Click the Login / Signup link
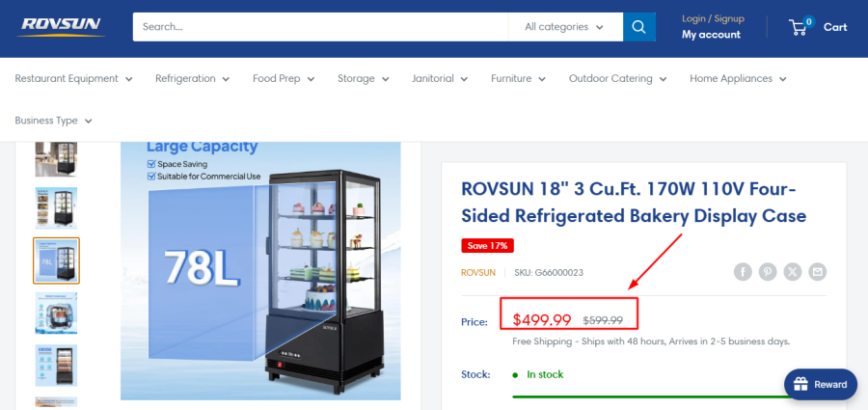Screen dimensions: 868x410 713,19
